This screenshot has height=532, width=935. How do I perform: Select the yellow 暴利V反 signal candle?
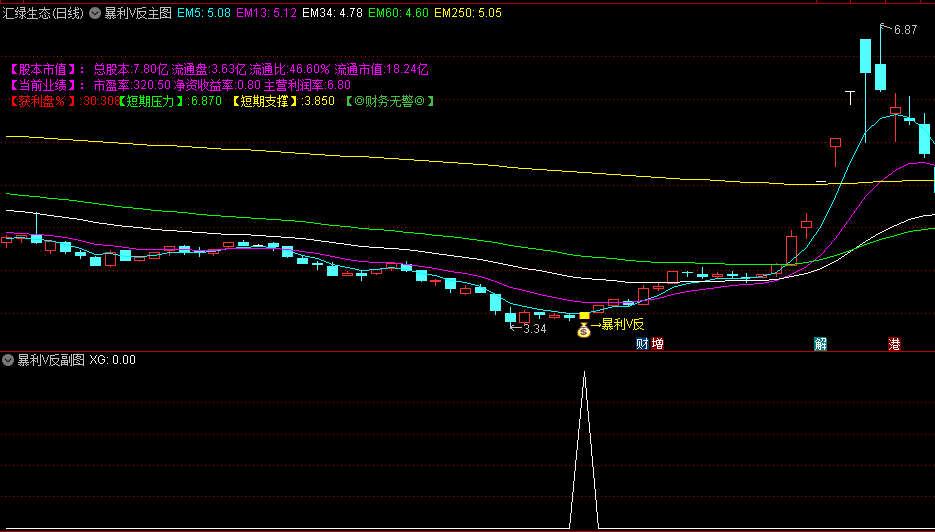click(584, 315)
